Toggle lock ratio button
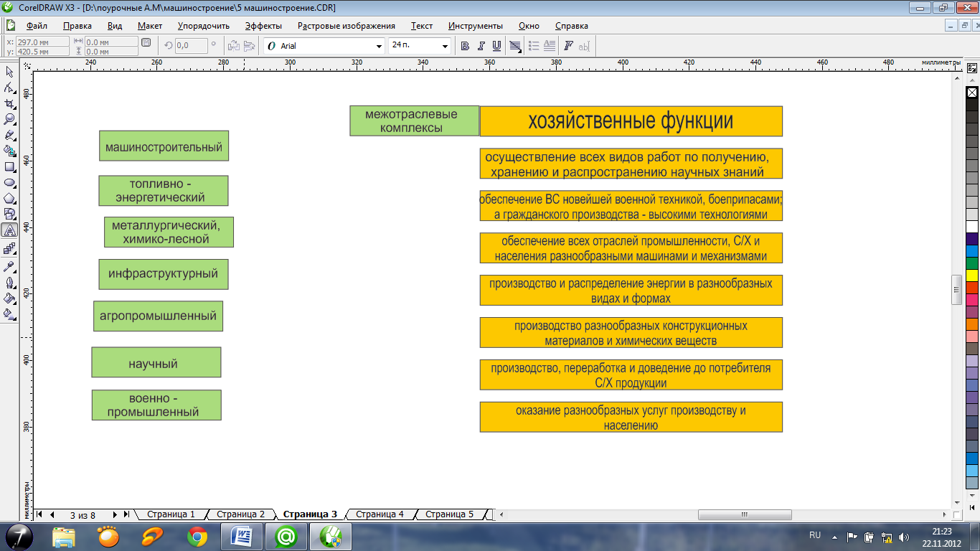 pyautogui.click(x=146, y=43)
